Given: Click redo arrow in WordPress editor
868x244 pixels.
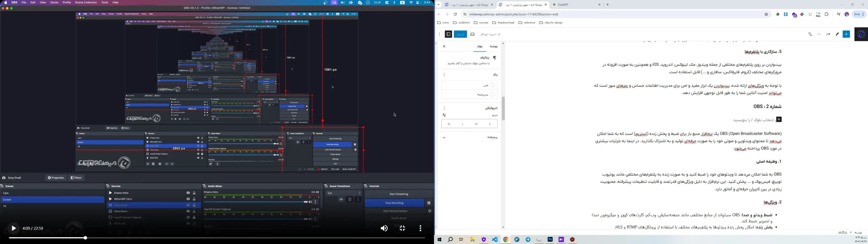Looking at the screenshot, I should pos(828,34).
